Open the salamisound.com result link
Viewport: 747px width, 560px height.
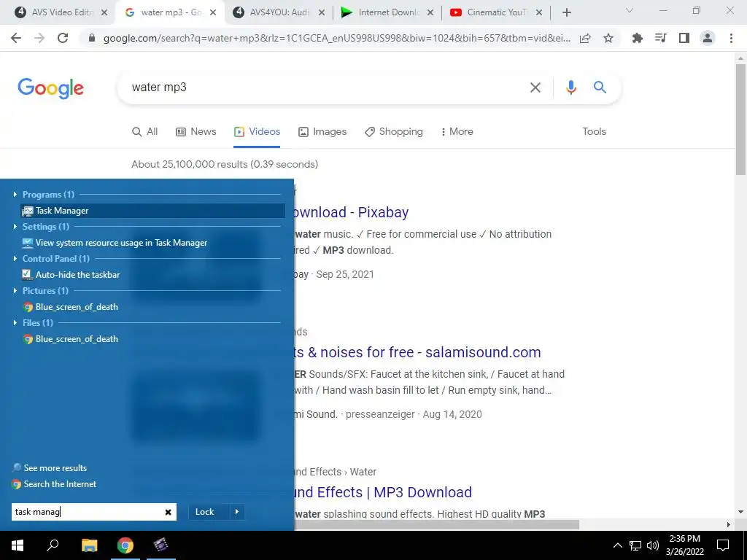coord(417,352)
